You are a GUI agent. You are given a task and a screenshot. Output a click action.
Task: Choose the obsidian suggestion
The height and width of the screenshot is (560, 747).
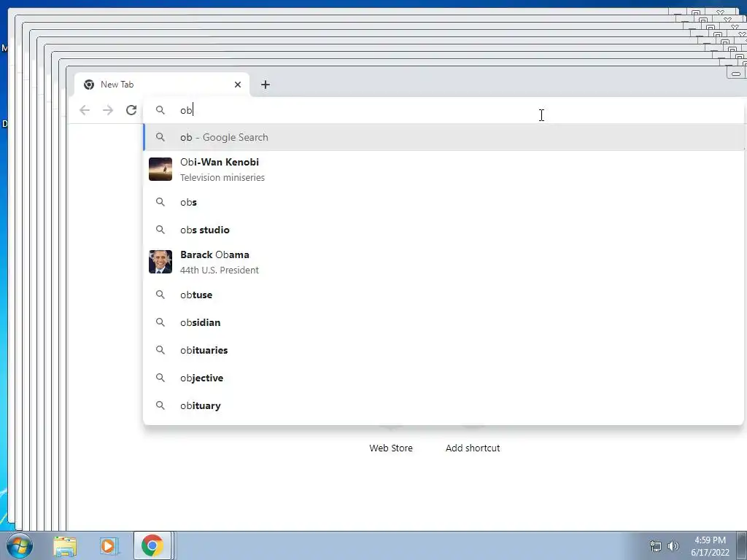point(443,322)
